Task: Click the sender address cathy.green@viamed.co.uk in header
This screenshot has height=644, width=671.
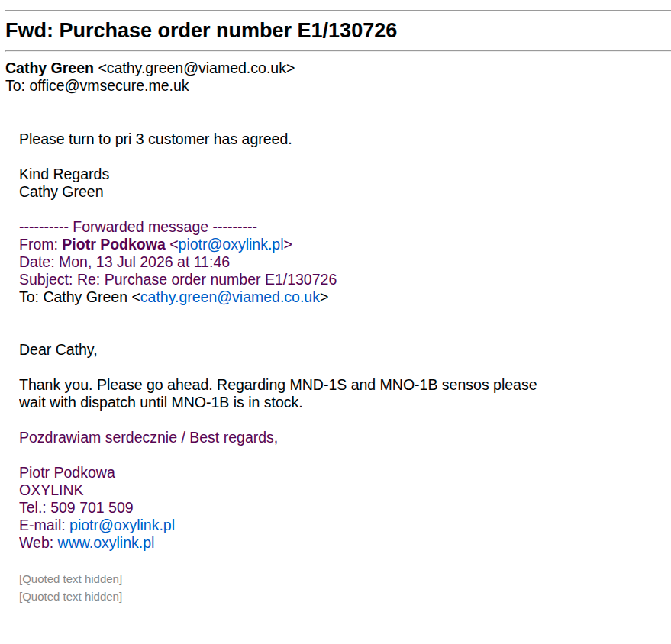Action: [196, 68]
